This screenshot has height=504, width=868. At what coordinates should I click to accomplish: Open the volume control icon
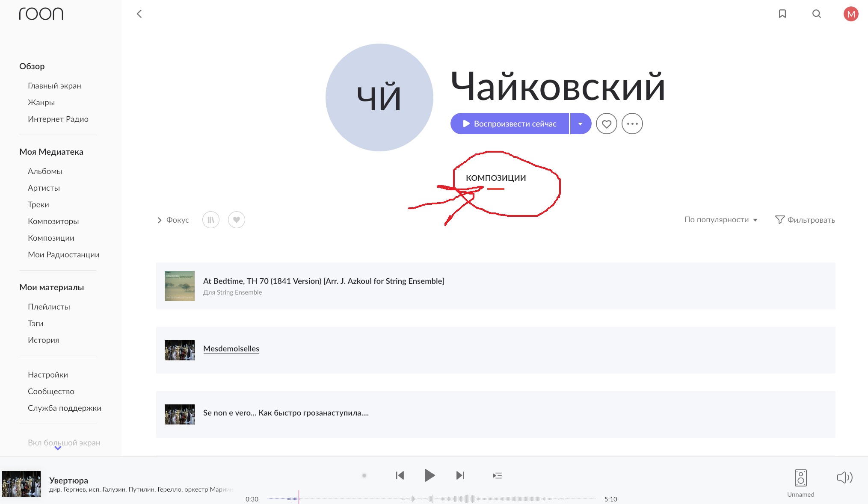845,477
